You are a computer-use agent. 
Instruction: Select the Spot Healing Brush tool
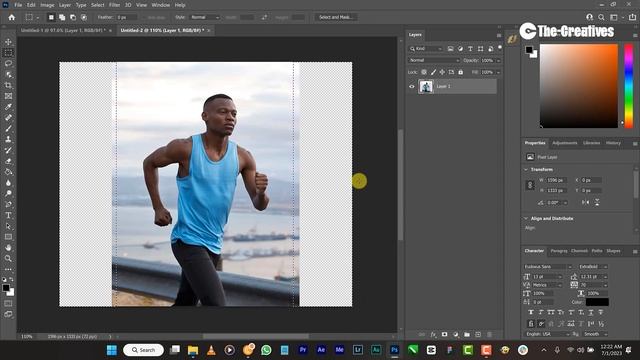(8, 118)
